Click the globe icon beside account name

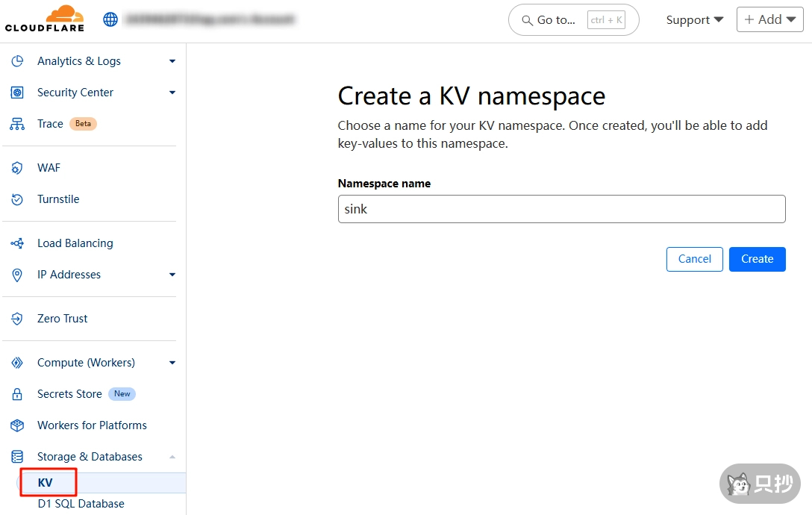[110, 19]
